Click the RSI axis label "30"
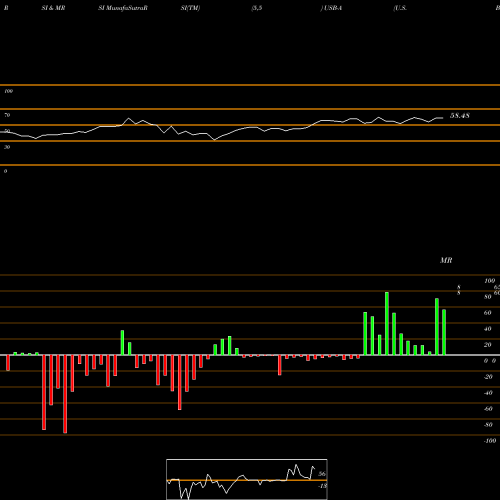The height and width of the screenshot is (500, 500). [7, 147]
